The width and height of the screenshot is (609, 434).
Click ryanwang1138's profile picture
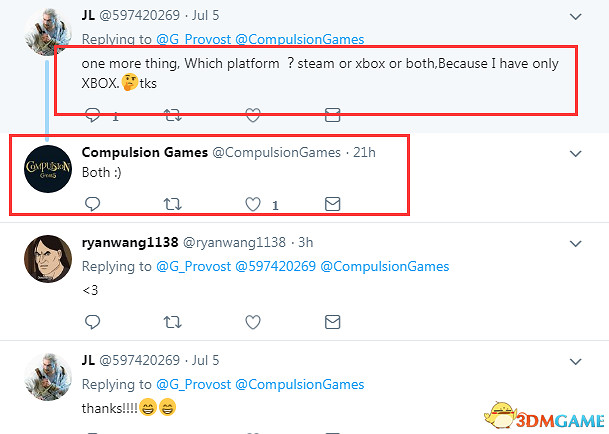46,260
